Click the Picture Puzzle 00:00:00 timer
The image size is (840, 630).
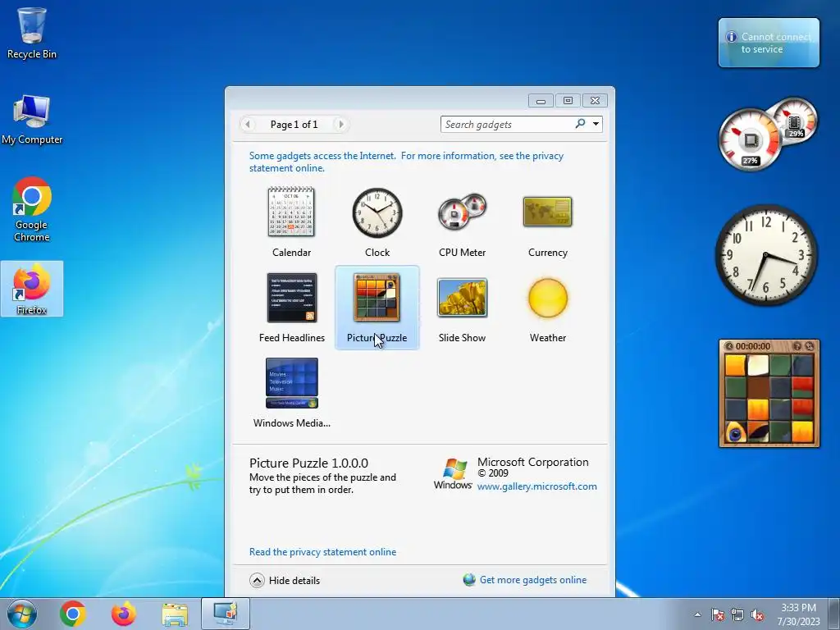753,346
